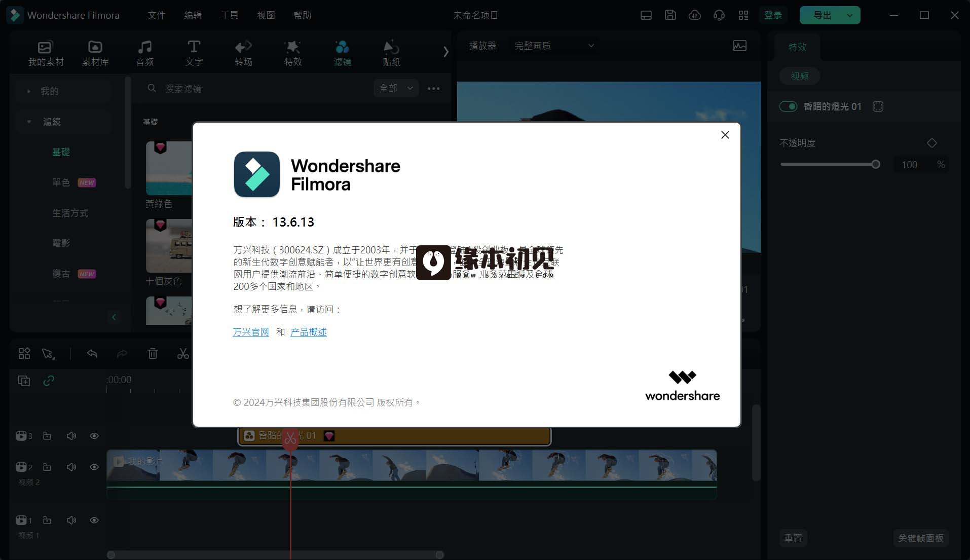Click the add track icon

pos(24,381)
